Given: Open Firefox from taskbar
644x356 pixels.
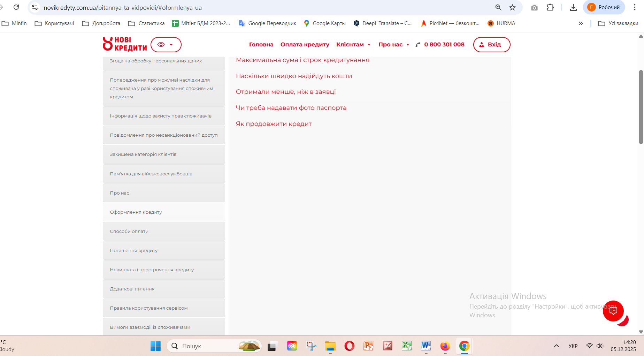Looking at the screenshot, I should (x=445, y=346).
